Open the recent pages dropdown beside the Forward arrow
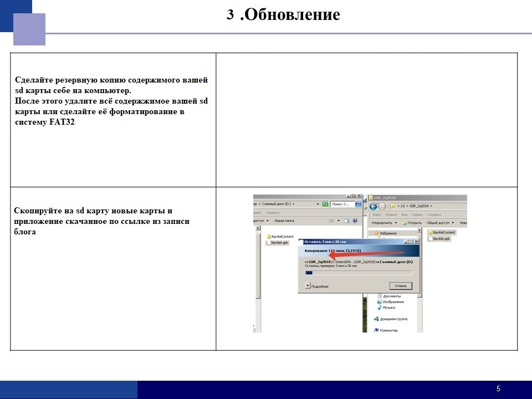Image resolution: width=532 pixels, height=399 pixels. pyautogui.click(x=387, y=206)
